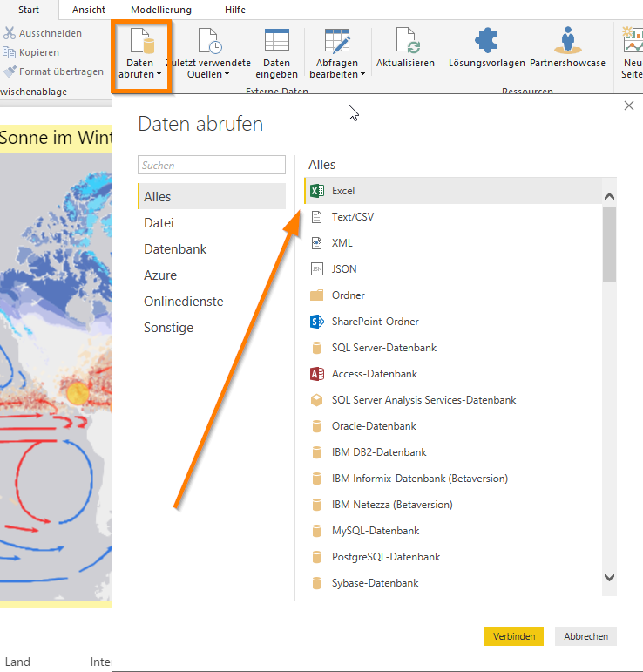
Task: Select the MySQL-Datenbank icon
Action: [316, 531]
